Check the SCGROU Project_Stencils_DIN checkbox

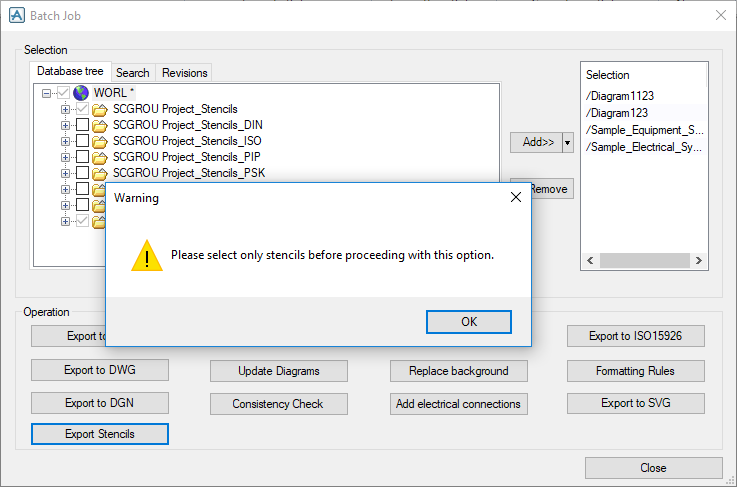[82, 125]
